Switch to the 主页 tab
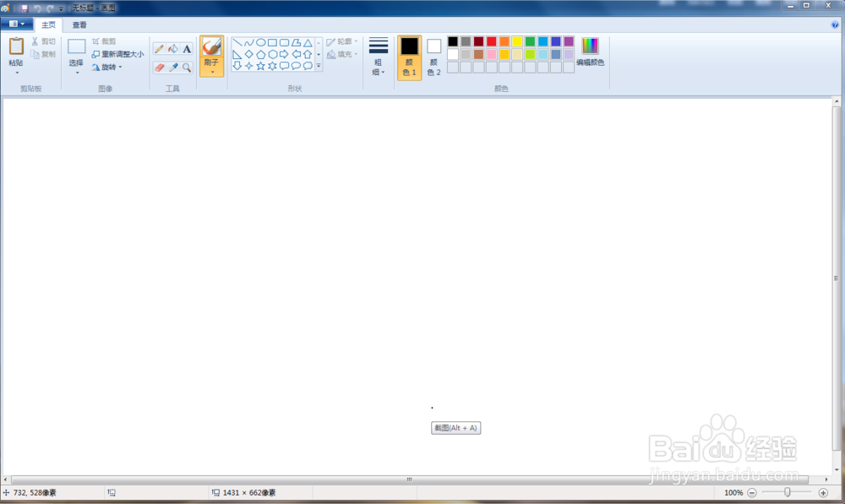This screenshot has height=504, width=845. [48, 24]
